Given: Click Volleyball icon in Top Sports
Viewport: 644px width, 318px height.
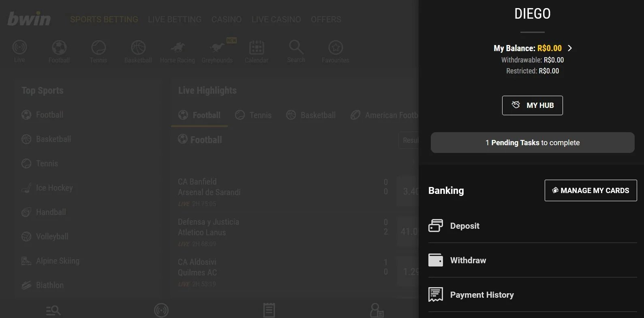Looking at the screenshot, I should pos(26,236).
